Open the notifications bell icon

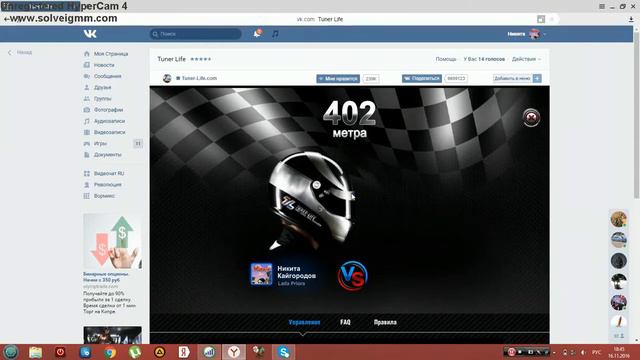point(257,33)
